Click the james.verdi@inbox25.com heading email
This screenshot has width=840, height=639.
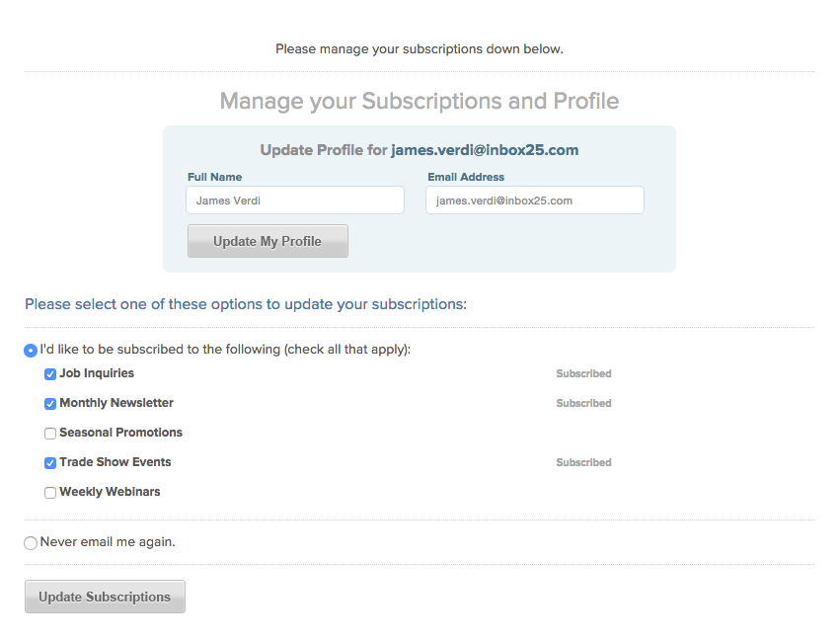point(485,150)
